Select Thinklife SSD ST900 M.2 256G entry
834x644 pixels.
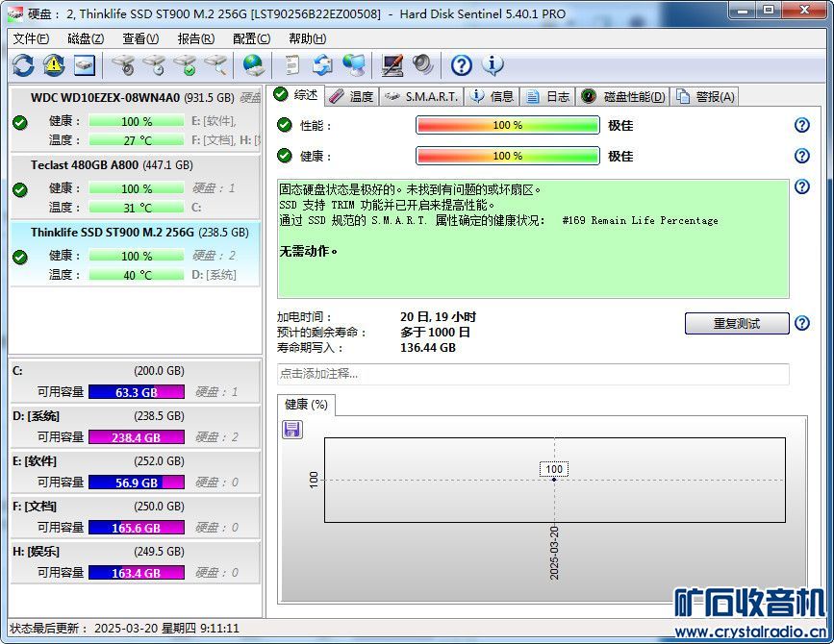click(x=137, y=254)
